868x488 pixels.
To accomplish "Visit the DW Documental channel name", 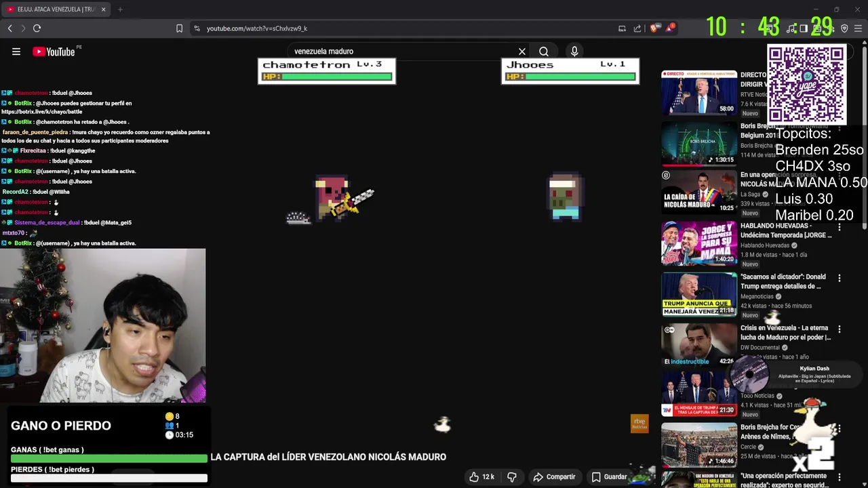I will tap(762, 348).
